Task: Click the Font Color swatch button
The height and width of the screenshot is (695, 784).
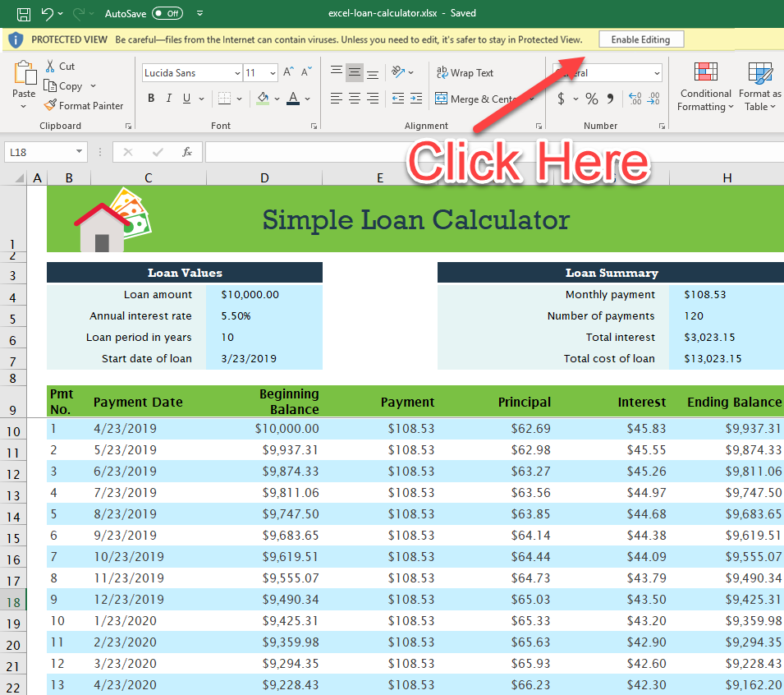Action: click(294, 99)
